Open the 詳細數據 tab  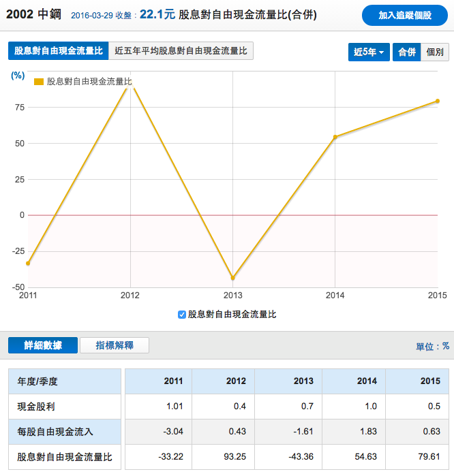(x=42, y=345)
